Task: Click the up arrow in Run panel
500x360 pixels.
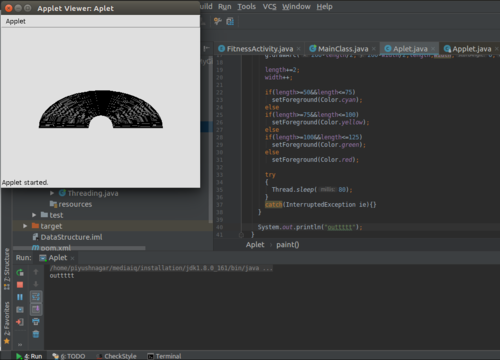Action: coord(36,272)
